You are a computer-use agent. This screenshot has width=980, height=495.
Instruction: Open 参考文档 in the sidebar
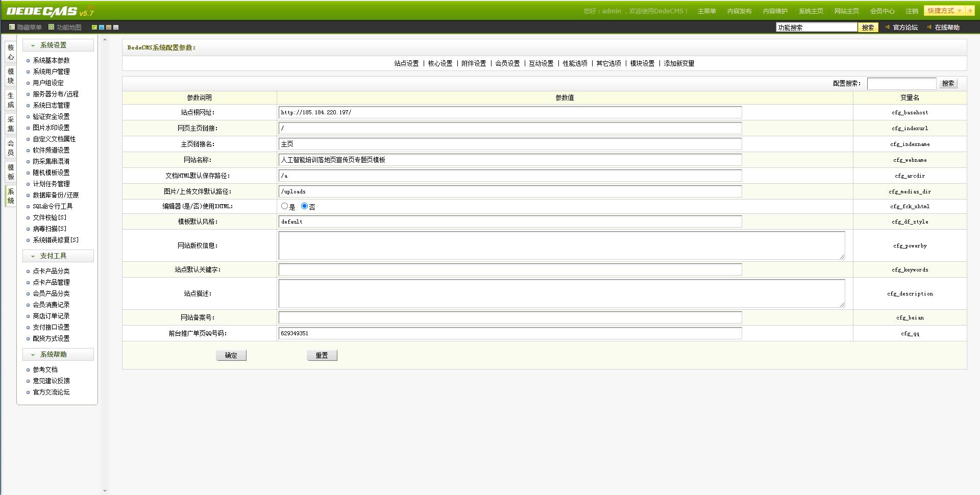[x=45, y=369]
